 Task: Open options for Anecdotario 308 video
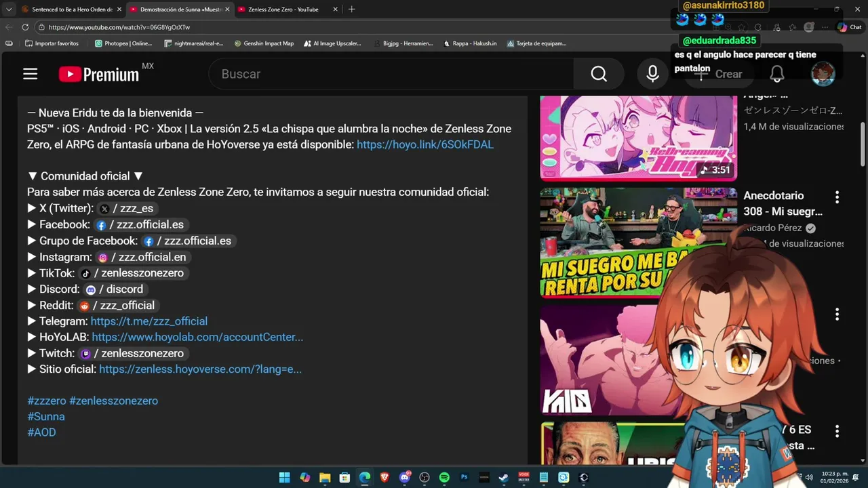837,197
